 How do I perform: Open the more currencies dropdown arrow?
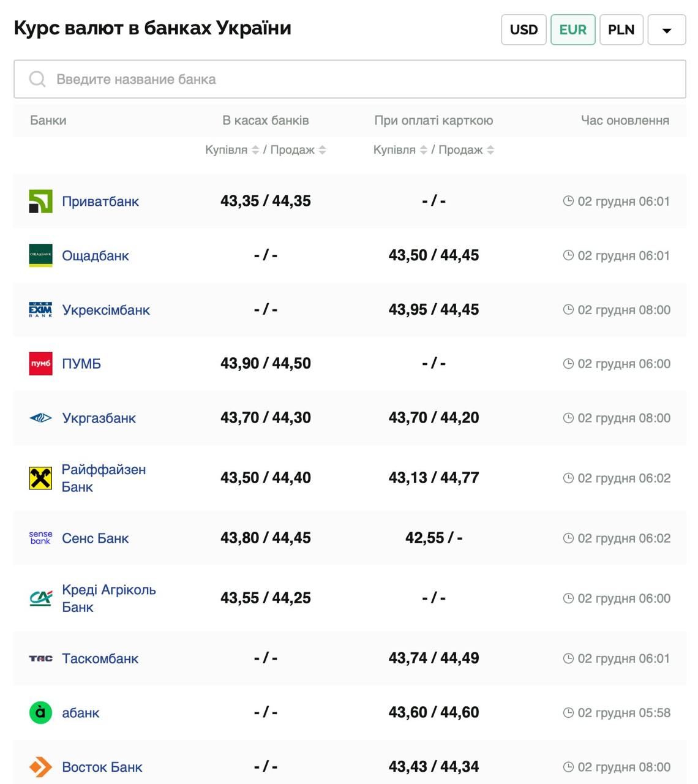point(667,30)
